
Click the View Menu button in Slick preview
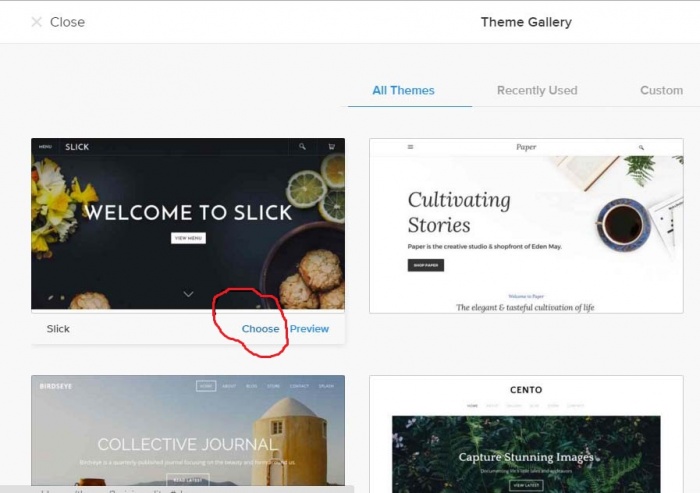(x=188, y=238)
